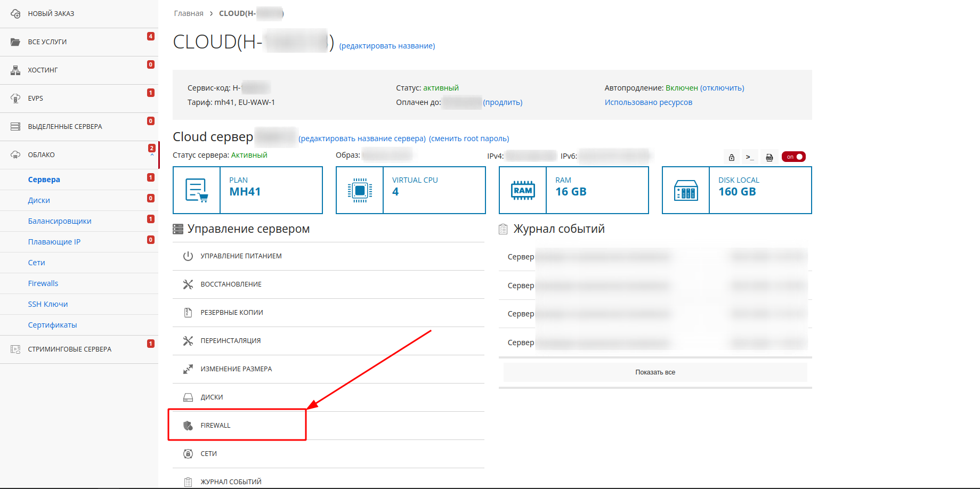980x489 pixels.
Task: Open Использовано ресурсов link
Action: [x=649, y=102]
